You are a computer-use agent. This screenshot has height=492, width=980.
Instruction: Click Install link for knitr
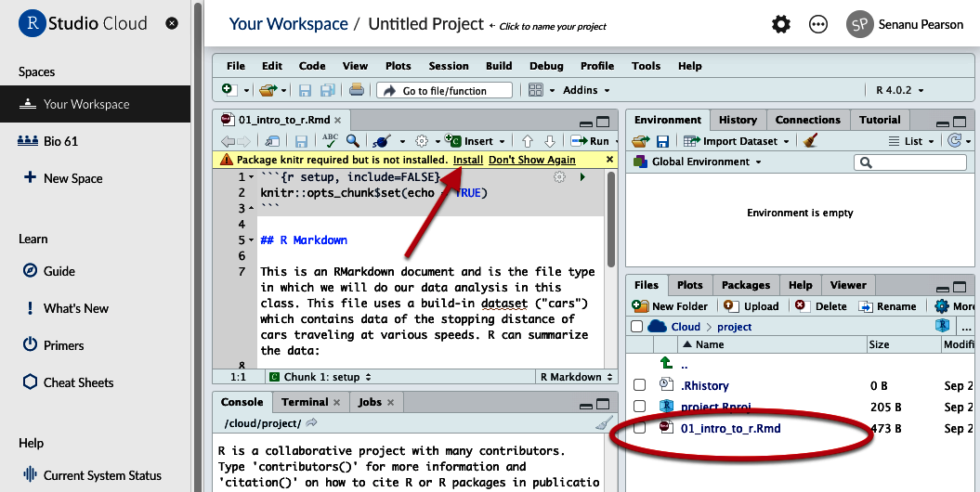point(468,160)
